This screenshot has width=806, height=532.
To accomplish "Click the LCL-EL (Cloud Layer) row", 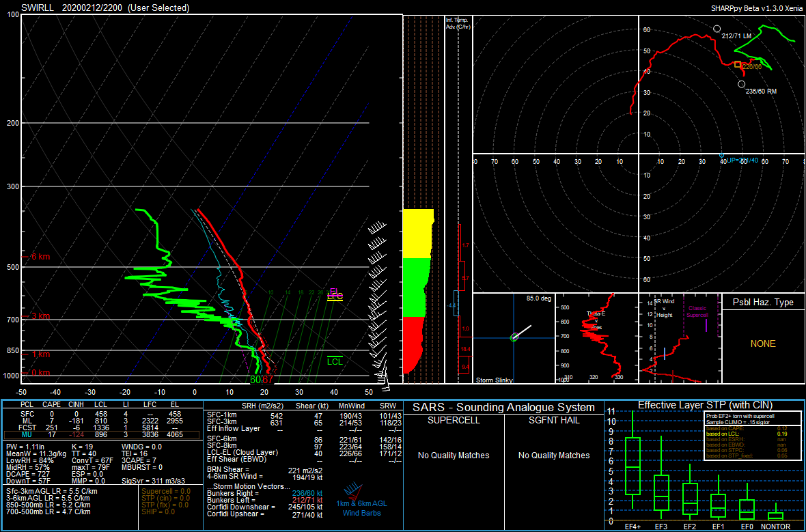I will point(305,453).
